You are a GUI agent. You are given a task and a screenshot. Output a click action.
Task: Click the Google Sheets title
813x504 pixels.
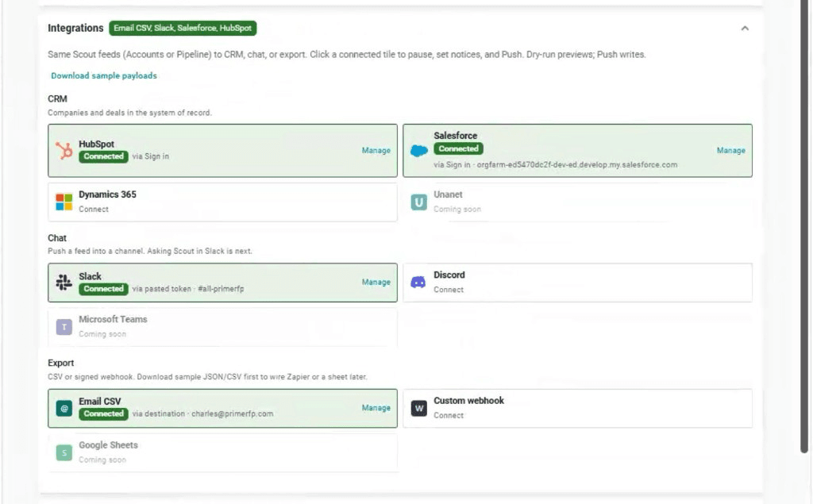pos(108,445)
